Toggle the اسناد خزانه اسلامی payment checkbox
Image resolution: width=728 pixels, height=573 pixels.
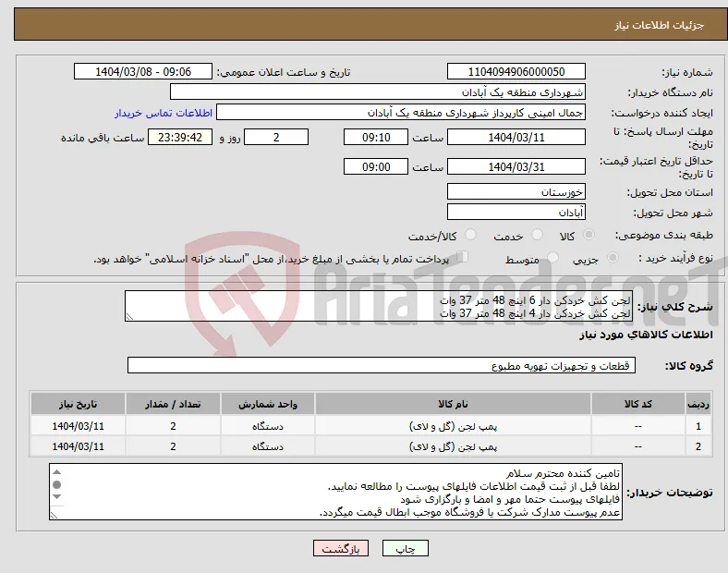pos(463,257)
